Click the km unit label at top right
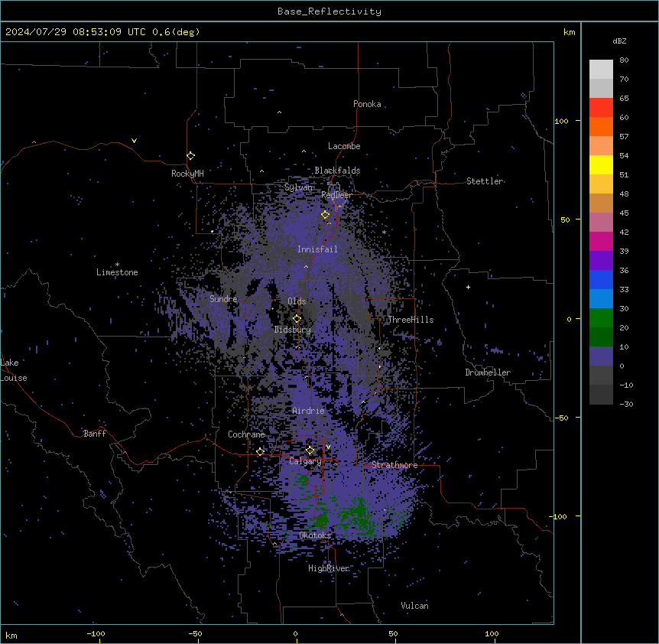Viewport: 659px width, 644px height. [x=570, y=32]
